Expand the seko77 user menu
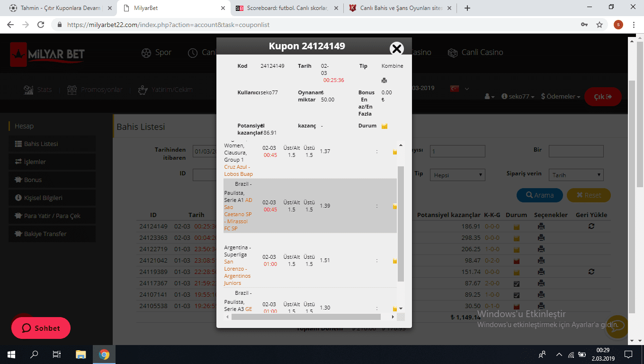The width and height of the screenshot is (644, 364). point(518,97)
